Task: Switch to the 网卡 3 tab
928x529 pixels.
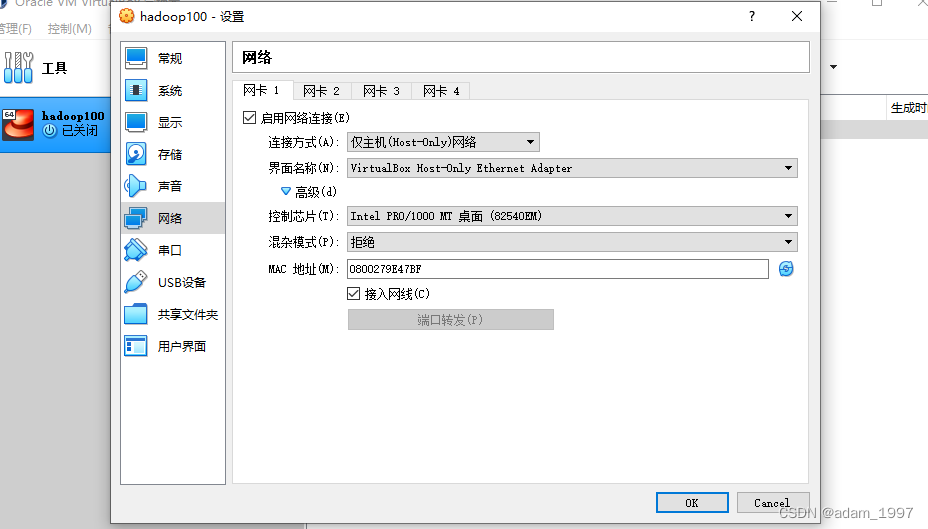Action: coord(381,91)
